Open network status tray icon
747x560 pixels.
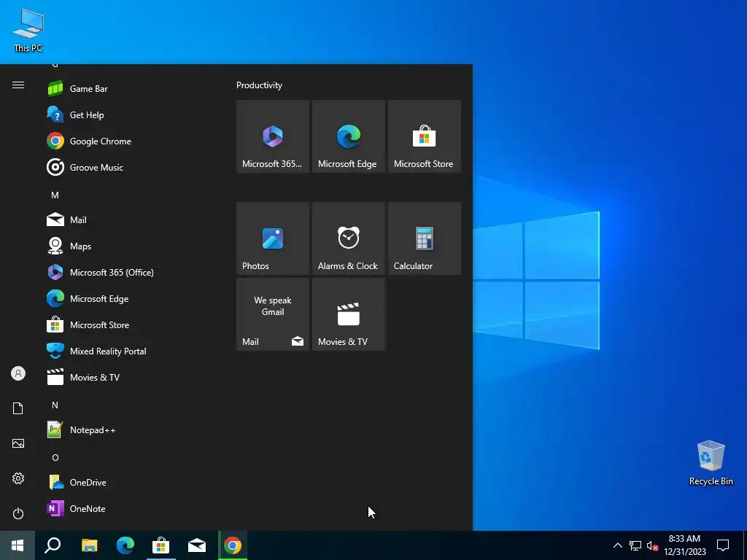[x=635, y=545]
